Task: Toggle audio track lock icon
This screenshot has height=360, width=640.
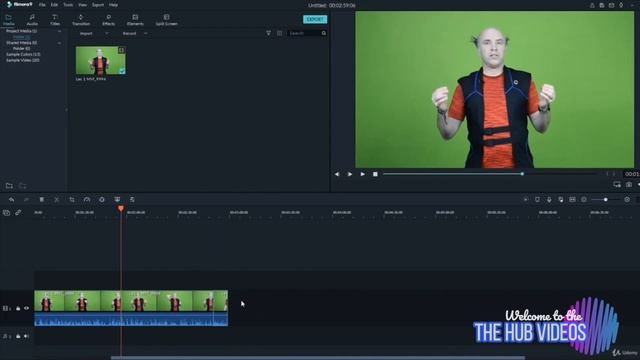Action: 18,336
